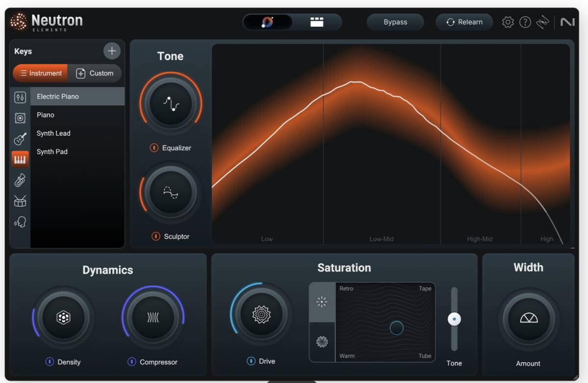Click the Low band label
The image size is (588, 383).
coord(267,239)
